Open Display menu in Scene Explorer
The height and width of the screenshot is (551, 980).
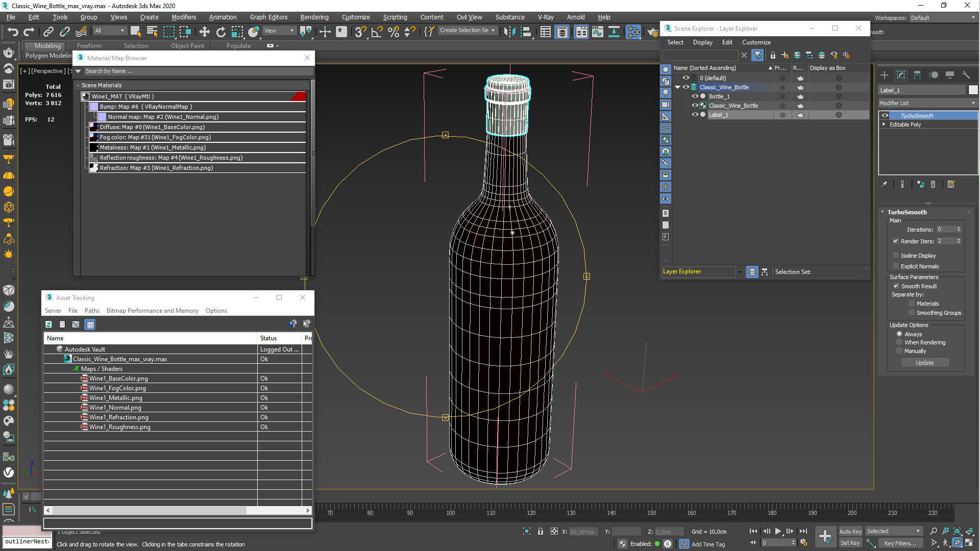click(x=702, y=42)
